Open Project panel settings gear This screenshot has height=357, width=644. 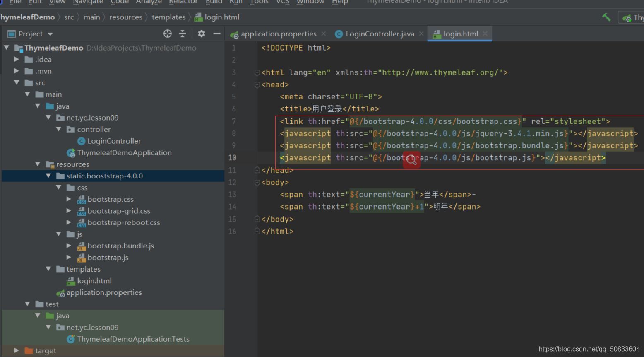(x=202, y=34)
